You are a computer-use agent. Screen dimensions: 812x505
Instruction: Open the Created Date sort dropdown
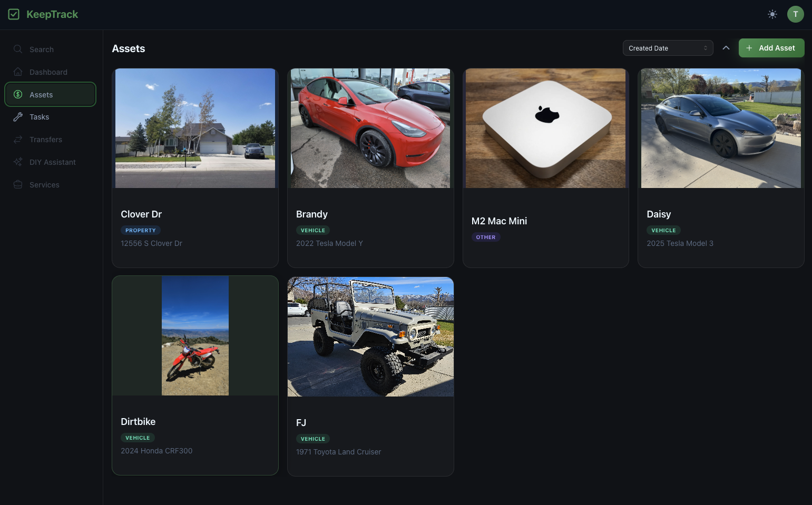668,48
